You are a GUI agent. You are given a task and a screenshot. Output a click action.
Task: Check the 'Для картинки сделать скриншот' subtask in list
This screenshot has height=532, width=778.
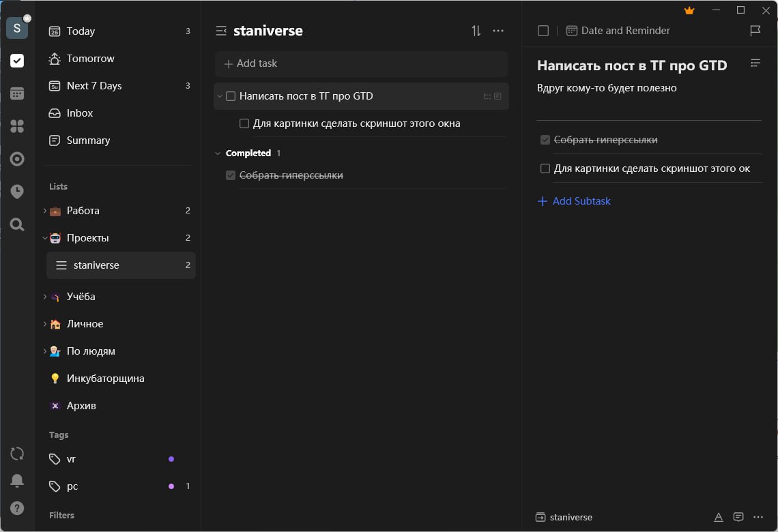tap(244, 123)
